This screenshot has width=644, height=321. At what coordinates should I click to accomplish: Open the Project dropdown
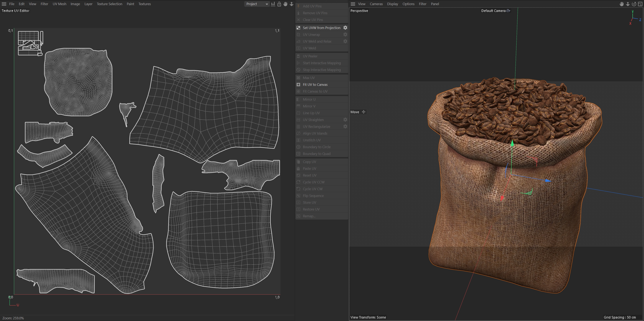tap(257, 4)
